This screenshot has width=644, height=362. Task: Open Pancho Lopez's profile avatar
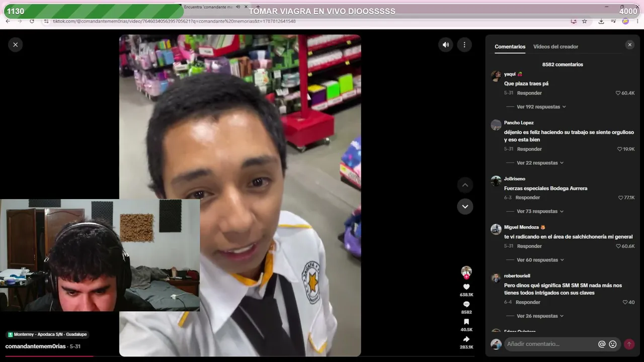click(496, 125)
